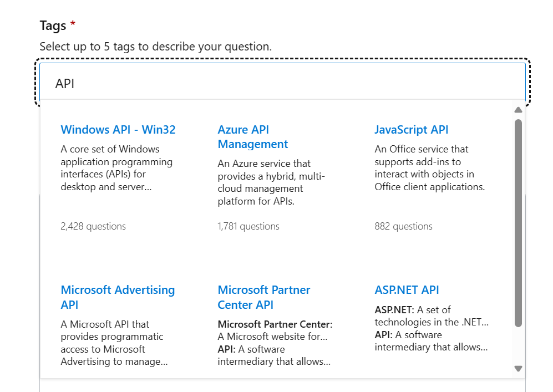This screenshot has height=392, width=553.
Task: Click the '882 questions' count text
Action: (x=403, y=226)
